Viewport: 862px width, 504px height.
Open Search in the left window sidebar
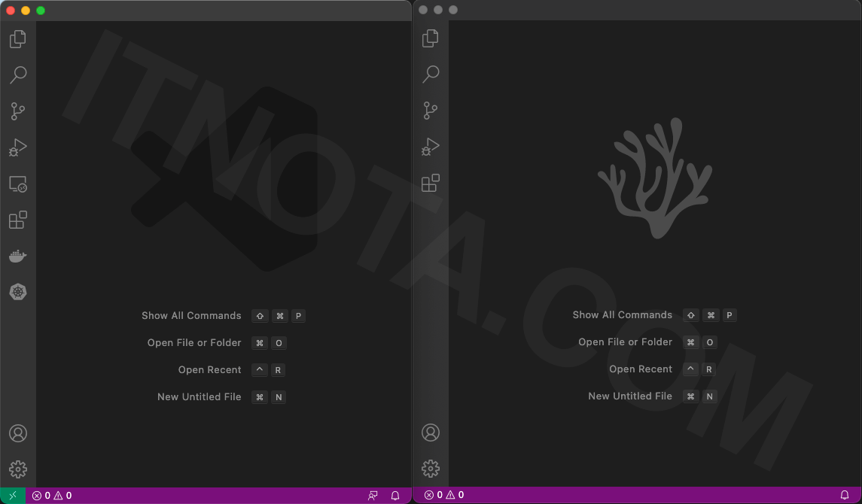(x=18, y=74)
